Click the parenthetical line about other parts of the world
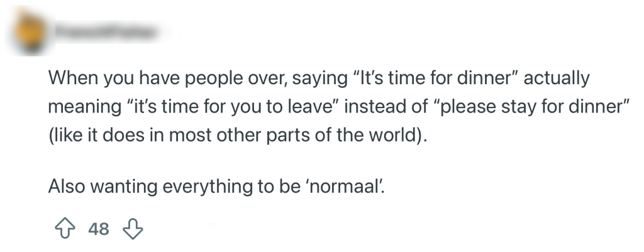 (x=238, y=134)
